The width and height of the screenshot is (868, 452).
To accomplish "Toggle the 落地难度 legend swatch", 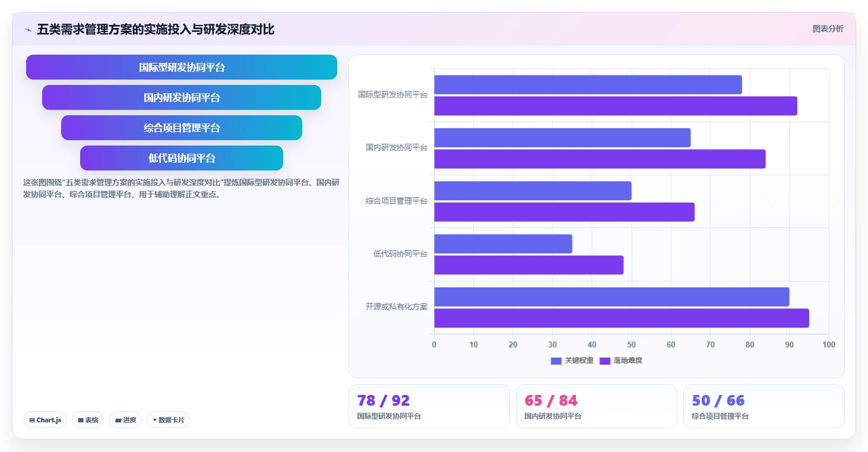I will point(605,361).
